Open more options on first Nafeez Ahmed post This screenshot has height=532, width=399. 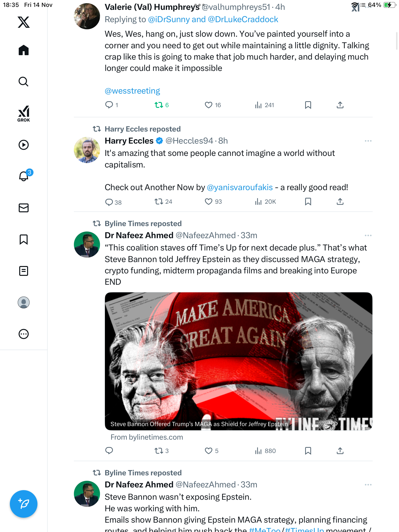point(368,235)
